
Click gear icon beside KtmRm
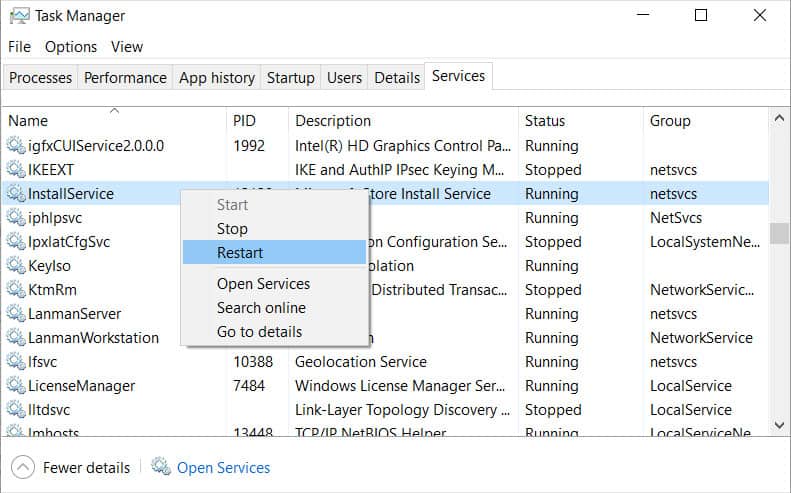(16, 290)
